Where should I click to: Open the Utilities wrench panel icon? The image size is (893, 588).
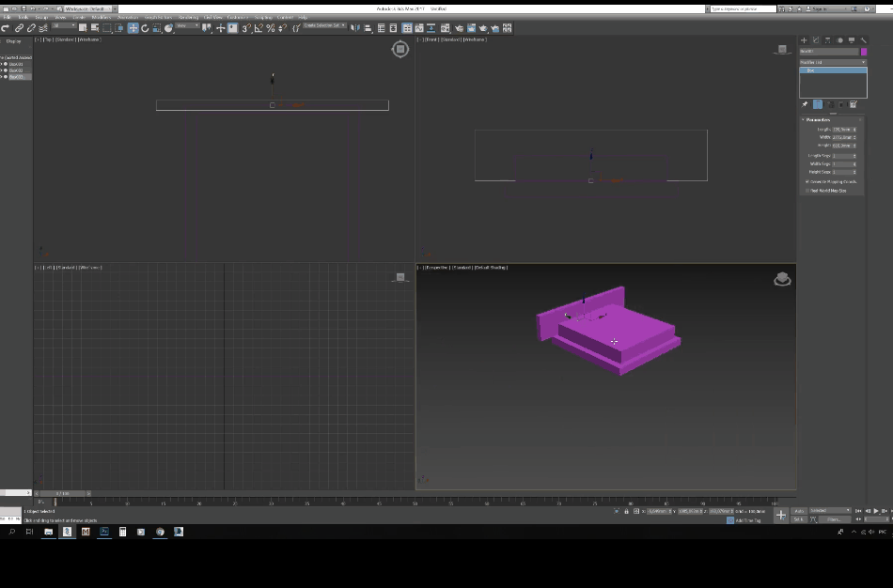863,40
